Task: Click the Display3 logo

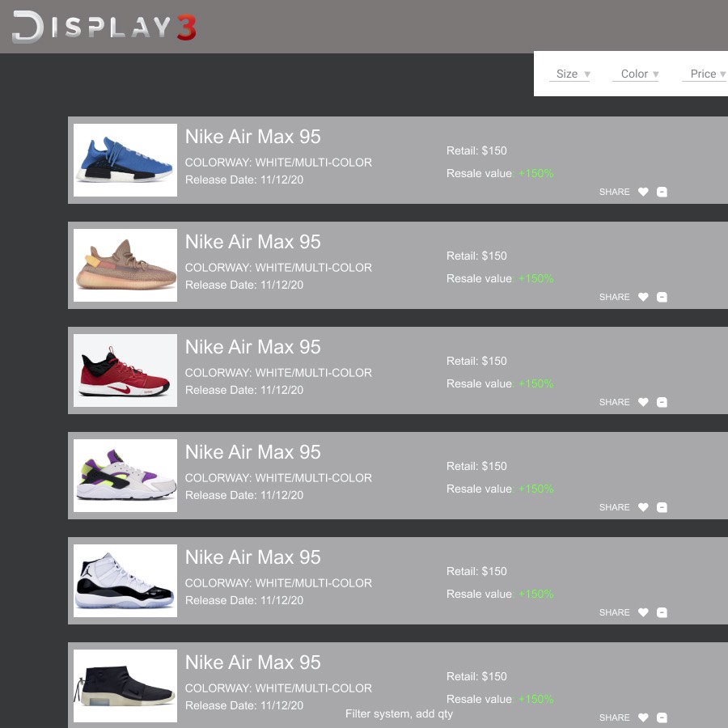Action: coord(104,28)
